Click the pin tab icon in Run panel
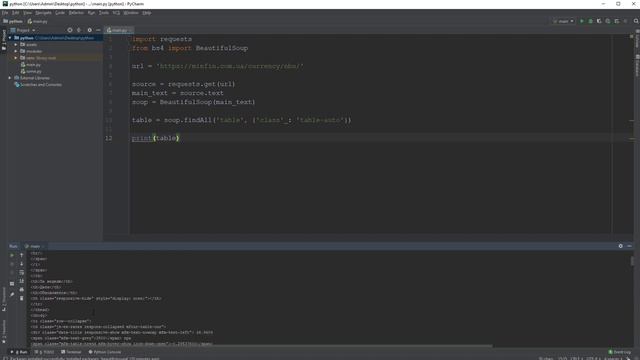Viewport: 640px width, 360px height. click(12, 294)
